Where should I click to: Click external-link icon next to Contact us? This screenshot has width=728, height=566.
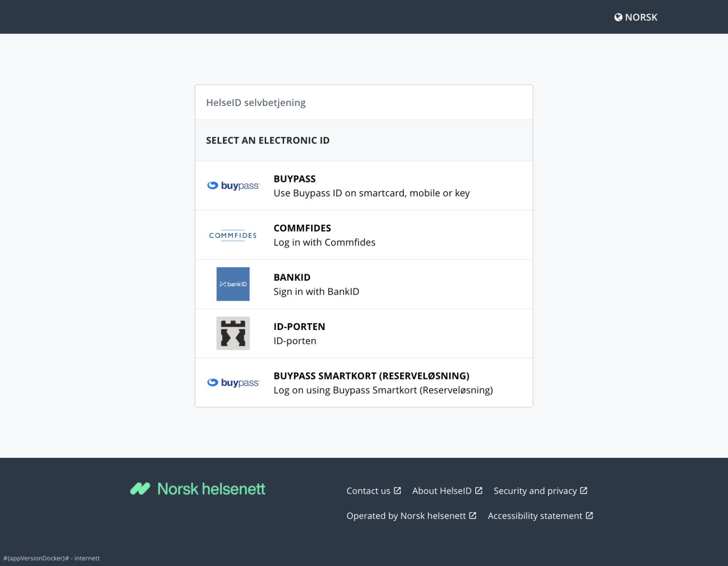[397, 491]
